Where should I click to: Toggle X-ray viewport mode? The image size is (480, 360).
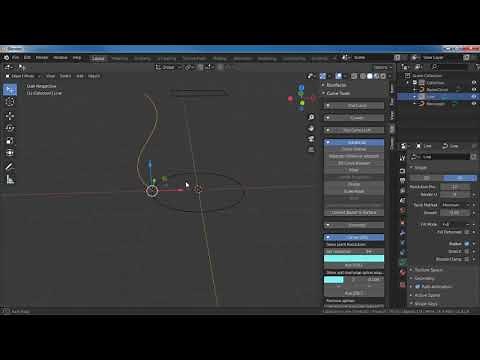pyautogui.click(x=354, y=76)
